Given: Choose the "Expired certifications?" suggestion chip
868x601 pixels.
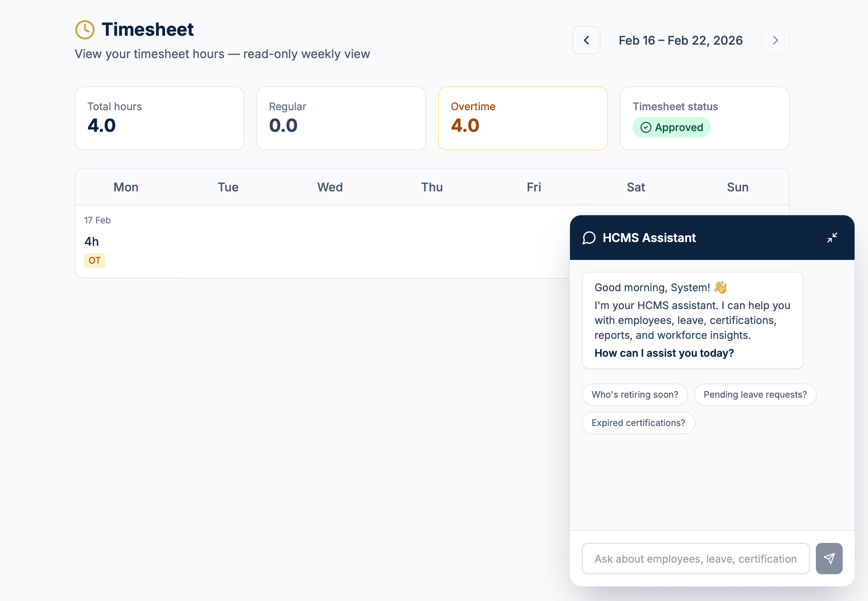Looking at the screenshot, I should (638, 423).
